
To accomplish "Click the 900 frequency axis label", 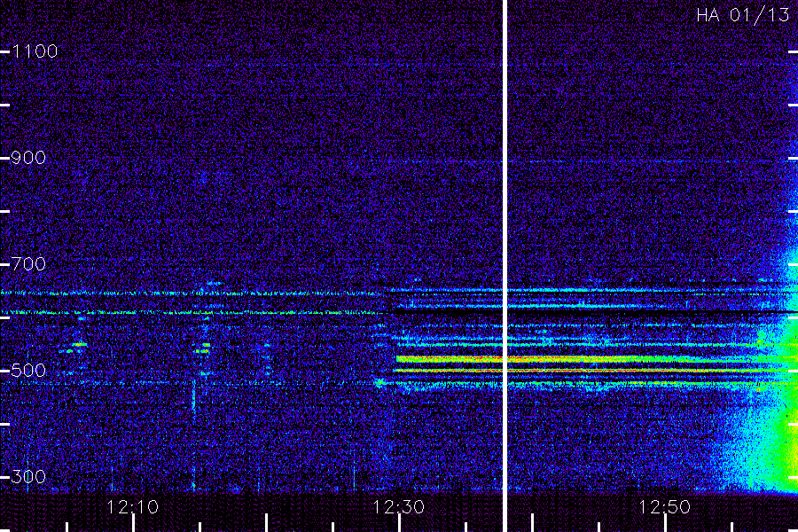I will [28, 158].
